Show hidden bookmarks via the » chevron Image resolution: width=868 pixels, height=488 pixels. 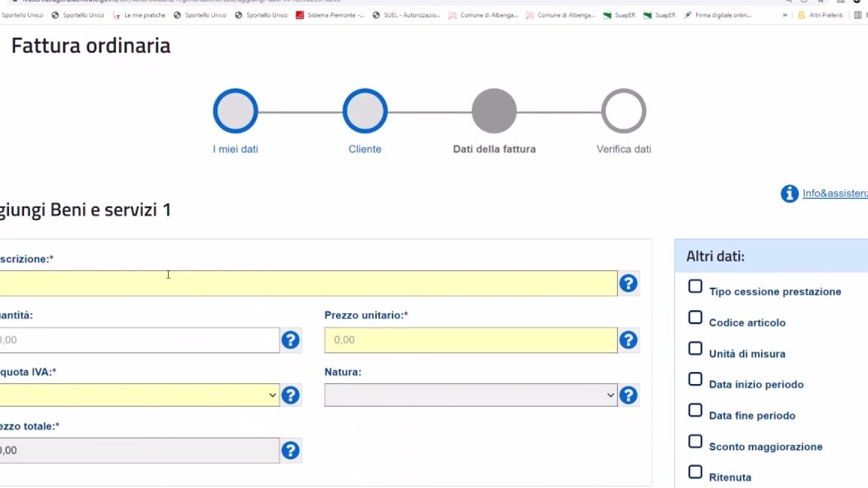pos(785,15)
